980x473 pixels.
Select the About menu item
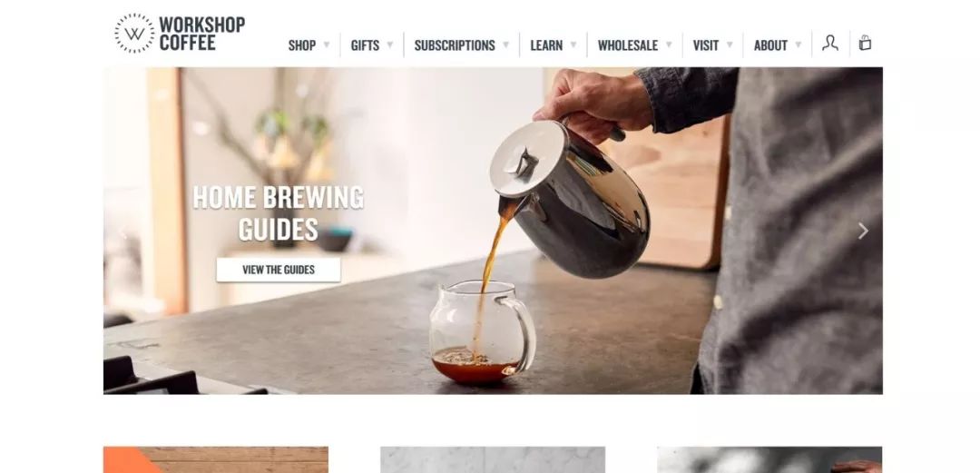coord(770,45)
